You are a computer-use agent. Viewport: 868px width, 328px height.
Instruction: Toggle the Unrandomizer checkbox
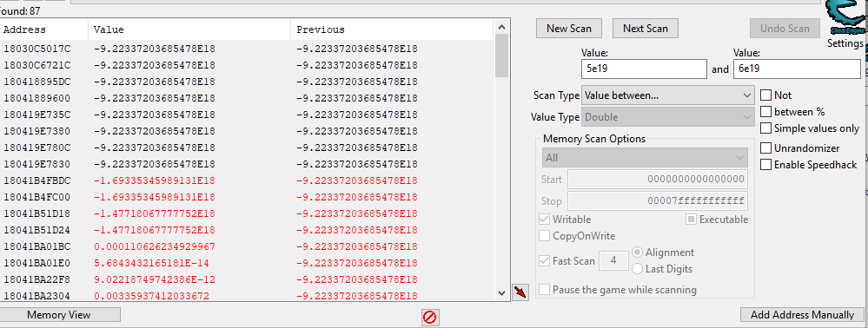pyautogui.click(x=766, y=148)
